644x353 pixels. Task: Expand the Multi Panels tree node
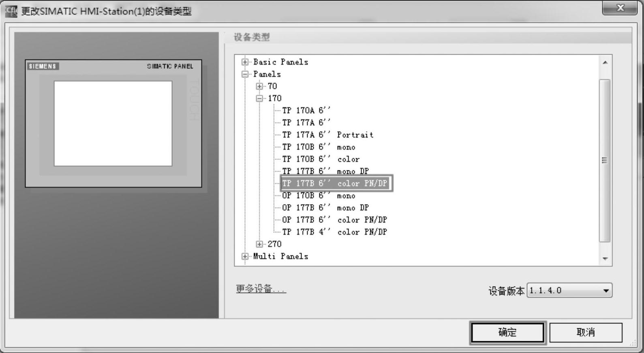point(245,256)
